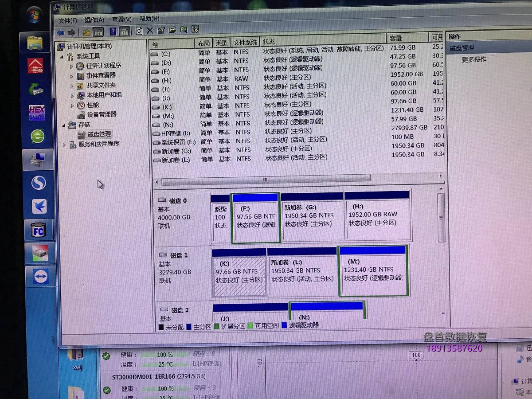This screenshot has width=532, height=399.
Task: Click the Windows Start orb
Action: coord(34,15)
